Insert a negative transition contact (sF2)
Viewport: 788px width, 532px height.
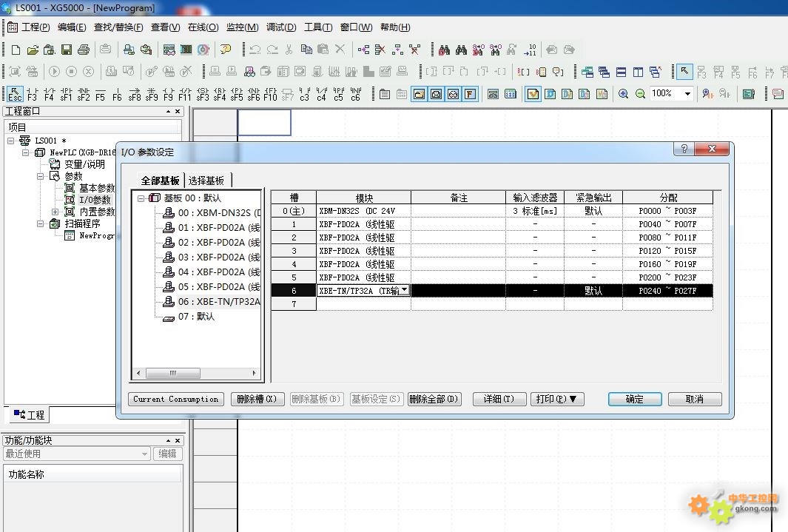coord(84,94)
